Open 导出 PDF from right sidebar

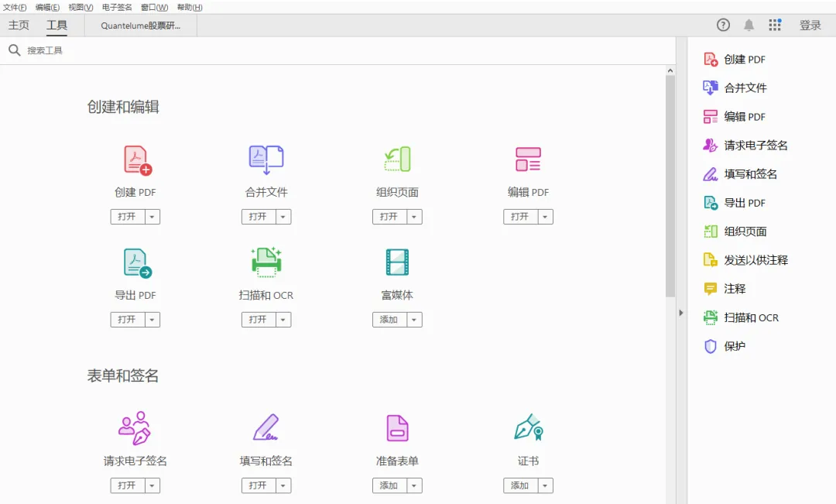[734, 203]
